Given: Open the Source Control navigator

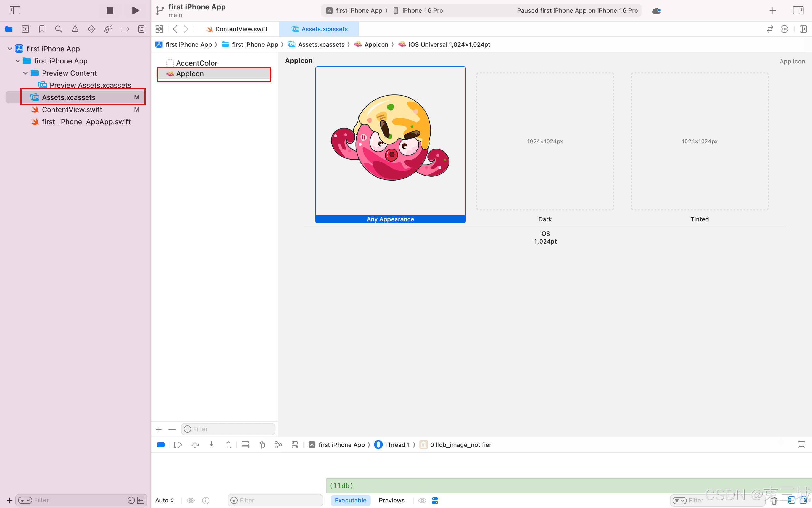Looking at the screenshot, I should pyautogui.click(x=25, y=29).
